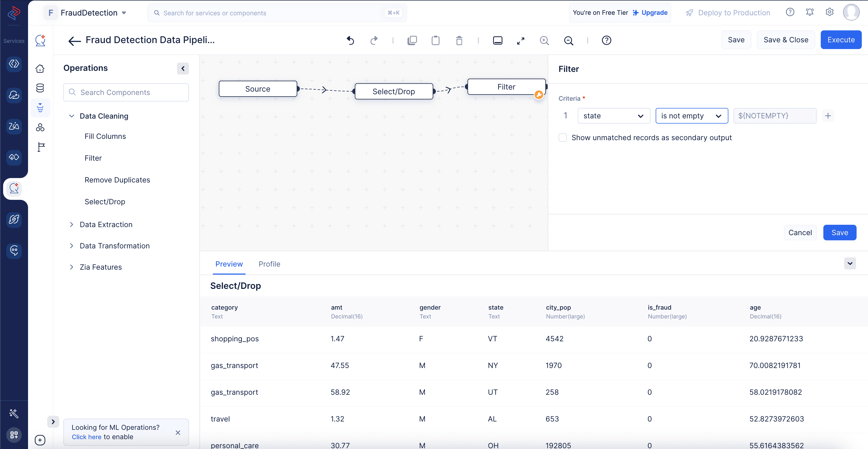Screen dimensions: 868x449
Task: Click the redo arrow icon
Action: (x=373, y=40)
